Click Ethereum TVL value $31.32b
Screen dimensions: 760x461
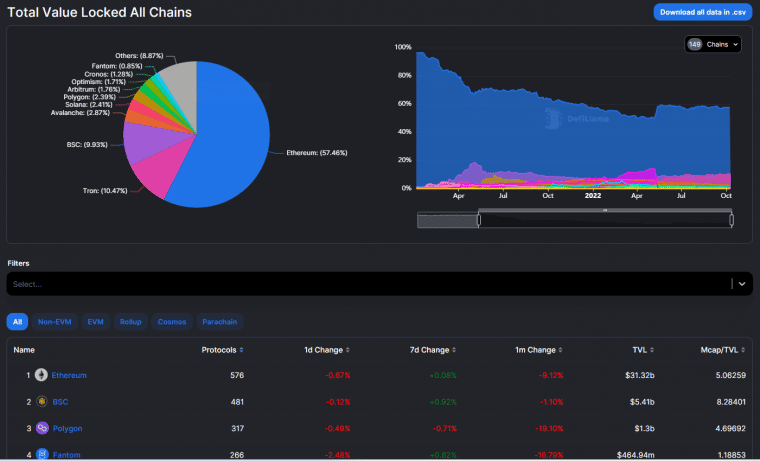click(x=640, y=375)
